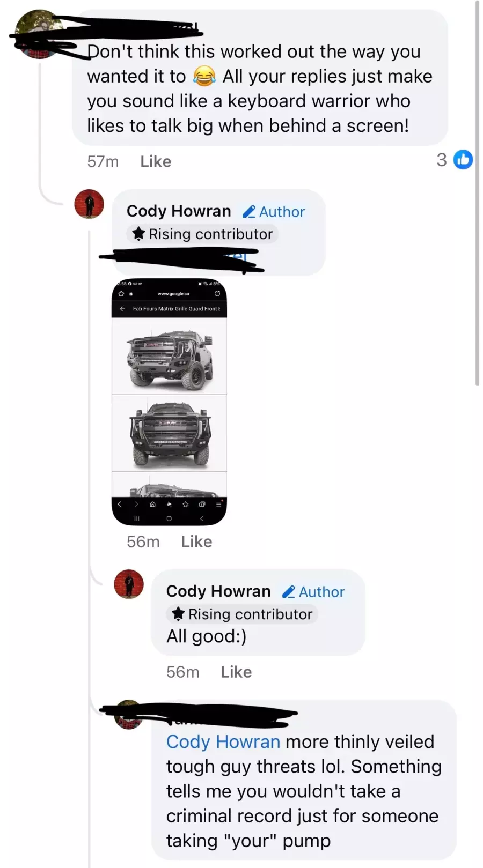Click the blue thumbs-up reaction icon
483x868 pixels.
[x=463, y=159]
